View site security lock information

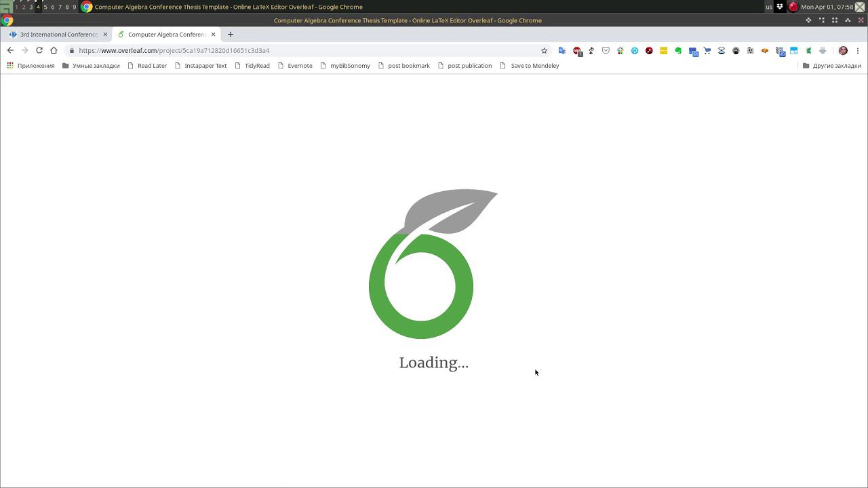tap(71, 50)
